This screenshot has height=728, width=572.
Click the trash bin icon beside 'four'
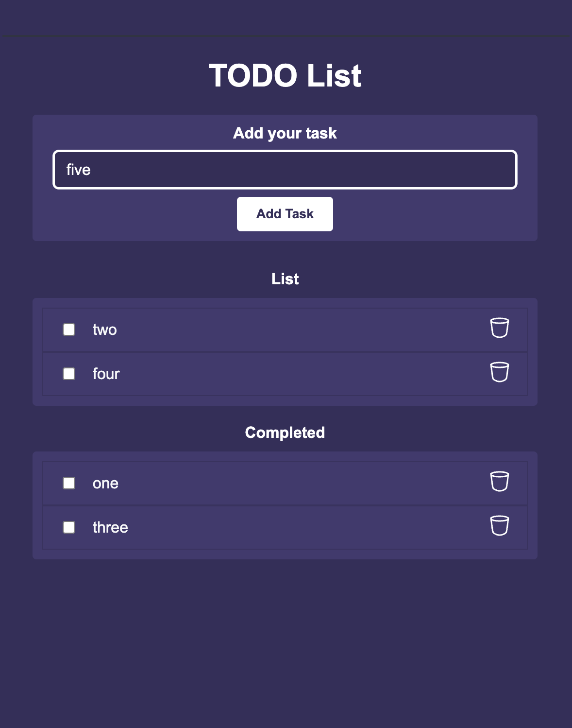coord(499,372)
